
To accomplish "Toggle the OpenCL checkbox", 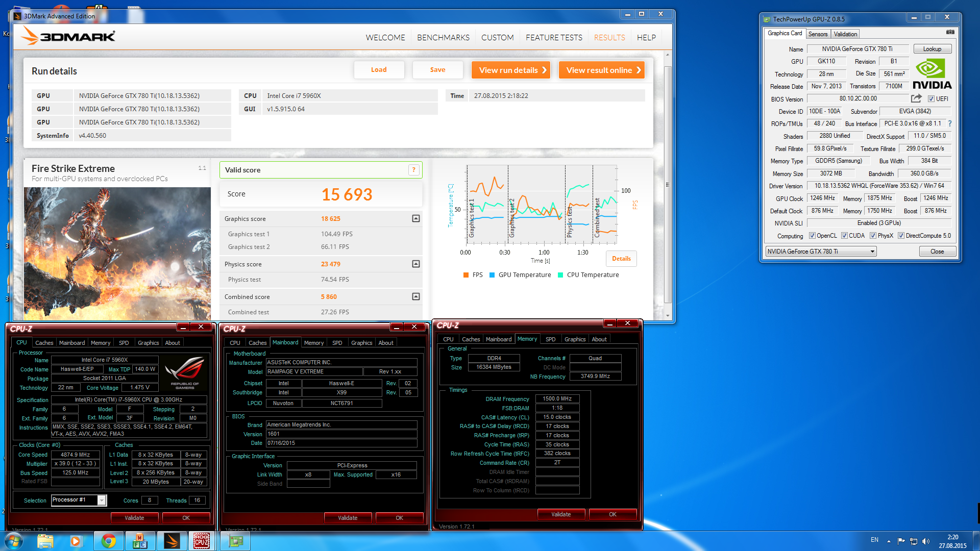I will [x=812, y=236].
